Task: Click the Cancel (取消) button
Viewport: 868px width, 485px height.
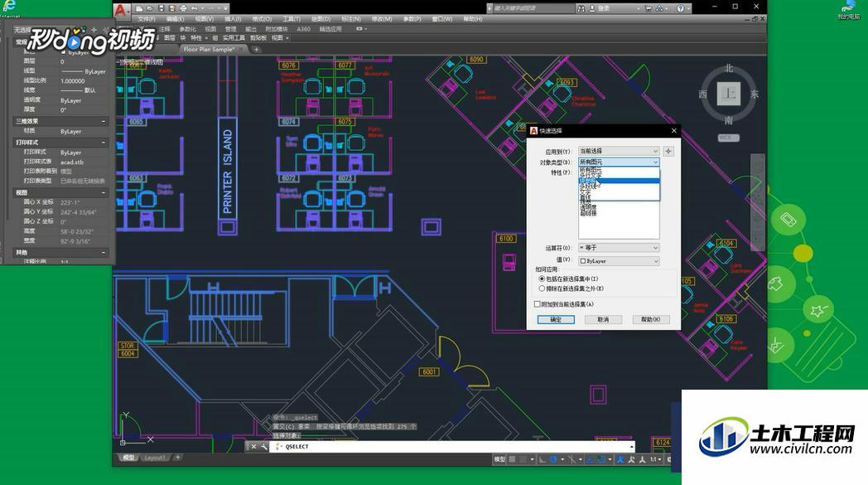Action: (604, 320)
